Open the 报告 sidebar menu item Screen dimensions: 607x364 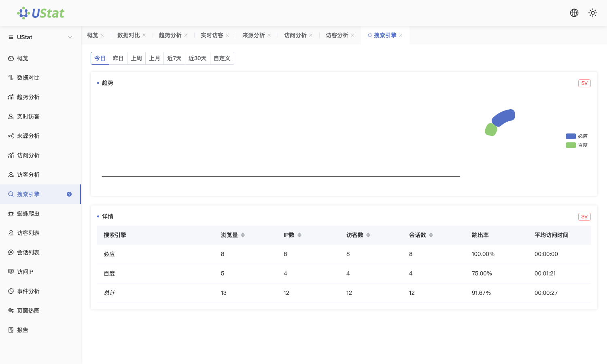40,330
